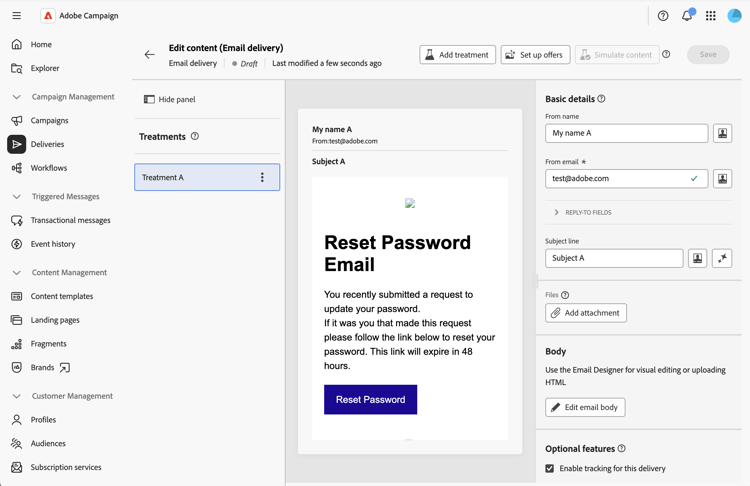This screenshot has height=486, width=750.
Task: Open personalization for Subject line
Action: point(698,258)
